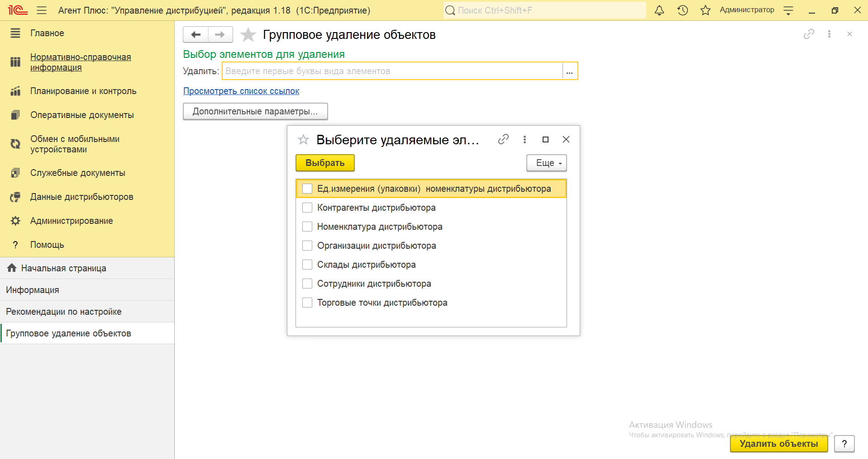The height and width of the screenshot is (459, 868).
Task: Open Оперативные документы section
Action: pos(82,115)
